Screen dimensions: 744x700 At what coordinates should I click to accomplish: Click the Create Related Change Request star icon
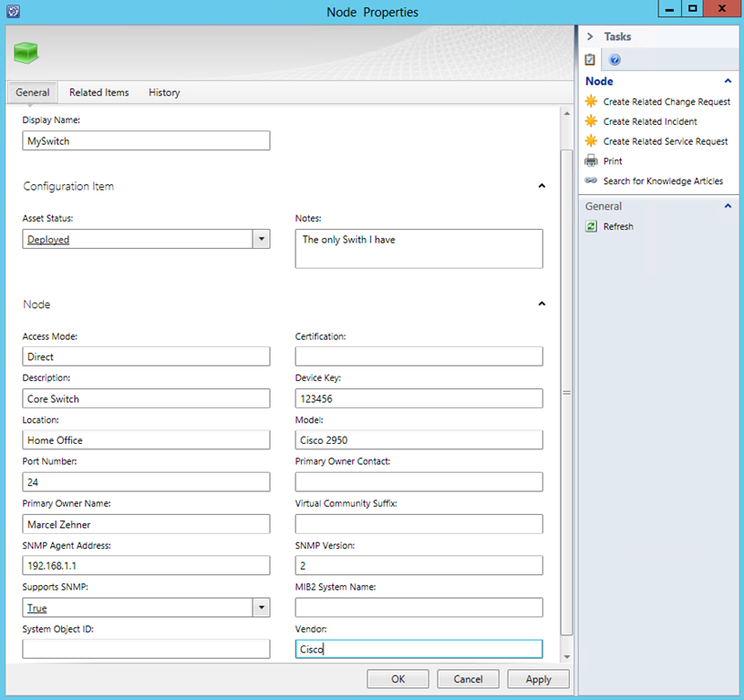(592, 101)
